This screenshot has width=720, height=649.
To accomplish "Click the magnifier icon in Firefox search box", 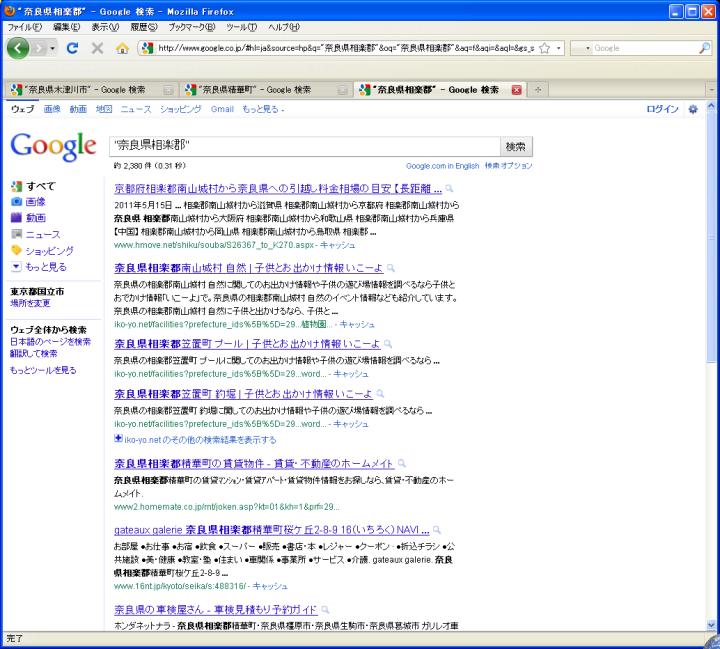I will click(x=704, y=48).
